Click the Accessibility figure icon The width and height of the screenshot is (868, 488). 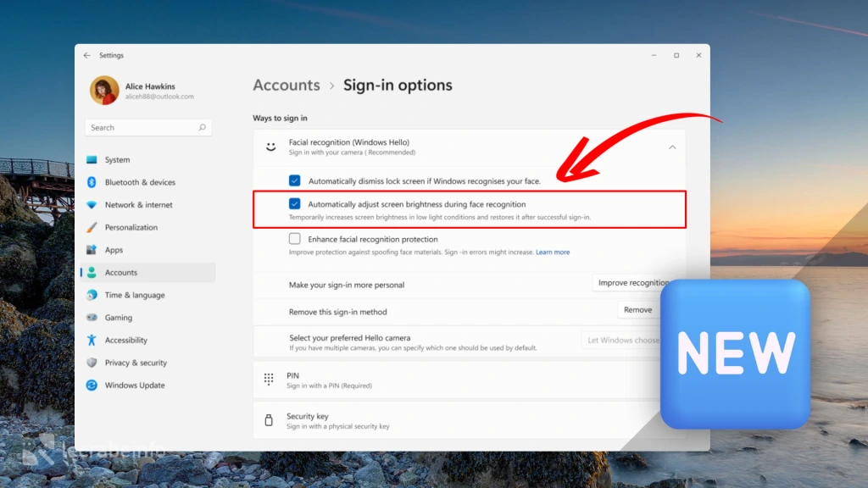coord(92,341)
